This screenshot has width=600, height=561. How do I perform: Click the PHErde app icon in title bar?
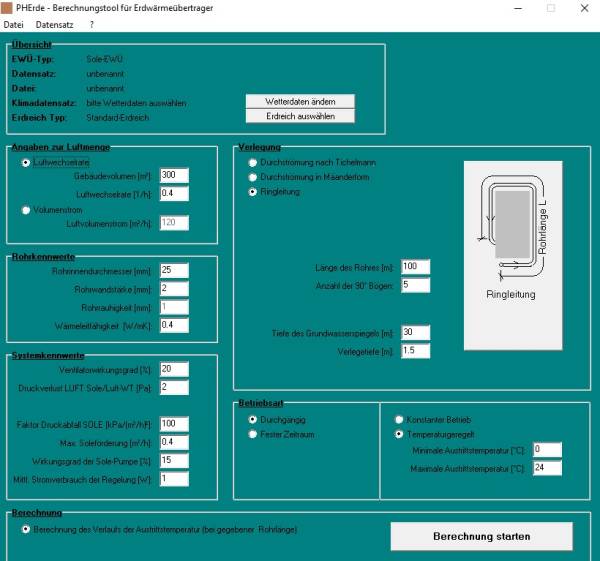[x=8, y=7]
